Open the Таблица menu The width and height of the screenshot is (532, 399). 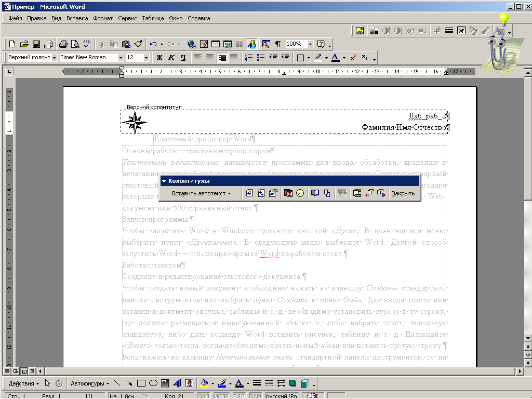pos(153,18)
